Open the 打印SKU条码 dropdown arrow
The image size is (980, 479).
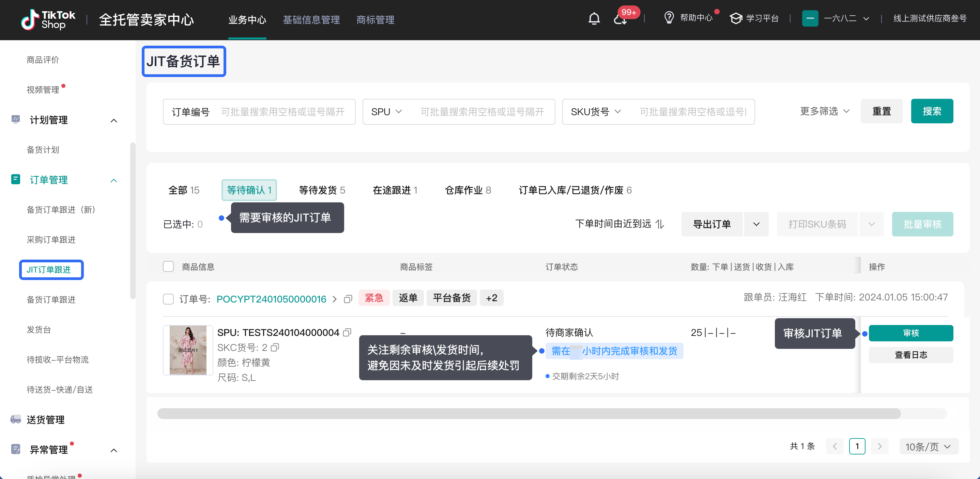871,224
